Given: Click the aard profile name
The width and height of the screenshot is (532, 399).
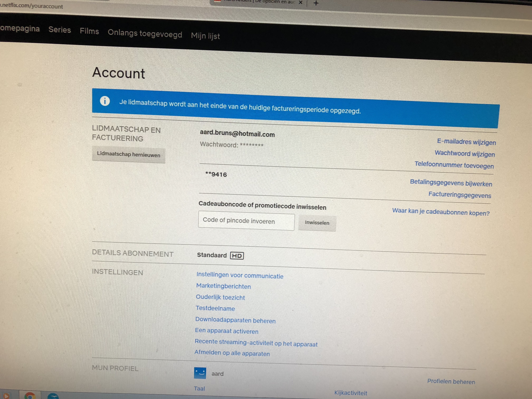Looking at the screenshot, I should (x=217, y=374).
